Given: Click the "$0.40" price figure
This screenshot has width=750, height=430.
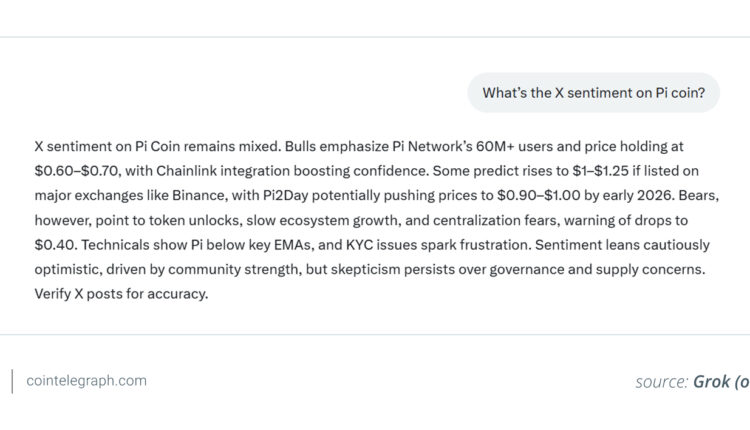Looking at the screenshot, I should [56, 245].
